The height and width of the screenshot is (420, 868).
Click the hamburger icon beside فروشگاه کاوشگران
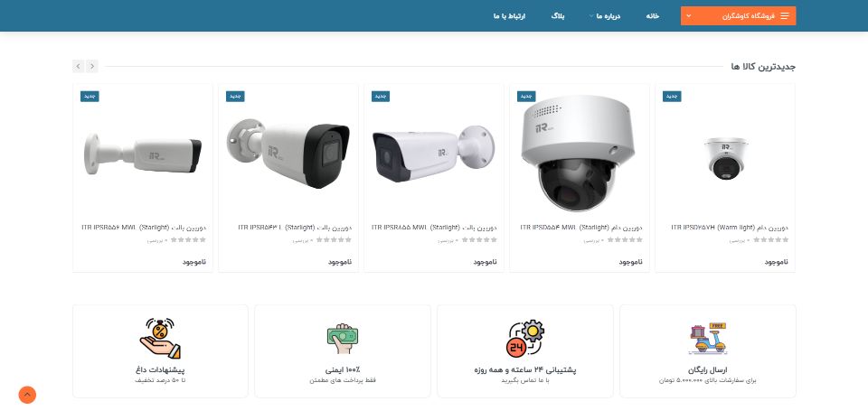(x=784, y=16)
